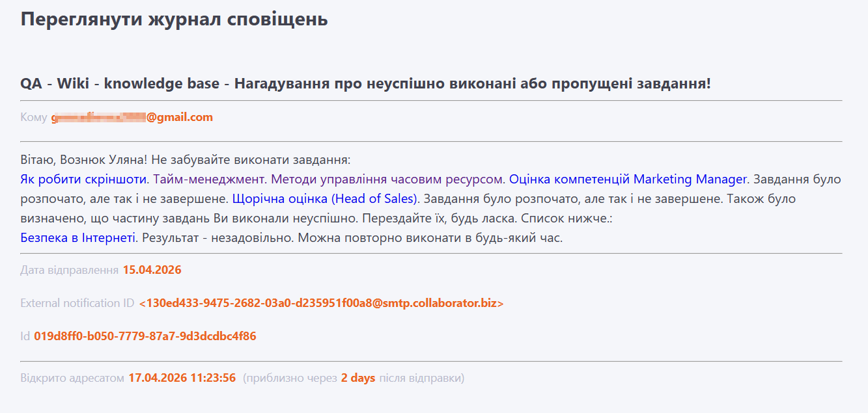Click the notification subject line starting 'QA - Wiki'
The image size is (868, 413).
[x=365, y=84]
